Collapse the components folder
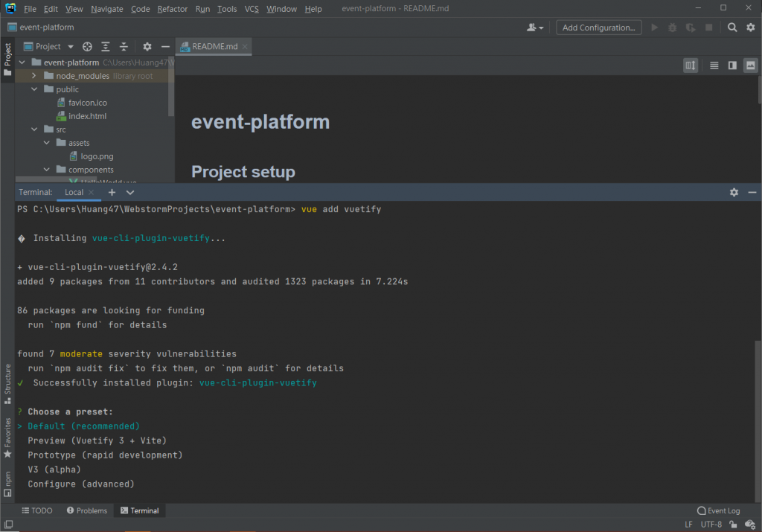 (x=47, y=170)
